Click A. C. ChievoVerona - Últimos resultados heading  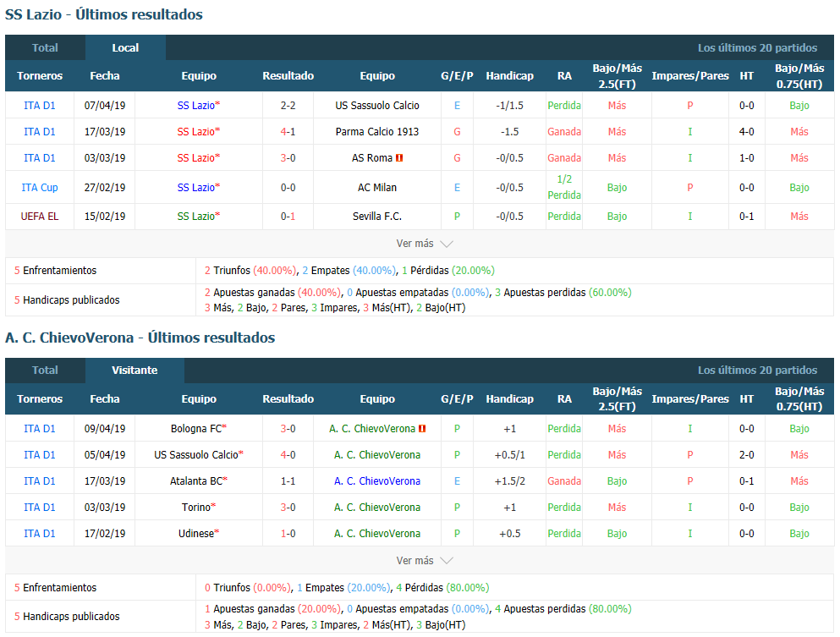point(140,338)
